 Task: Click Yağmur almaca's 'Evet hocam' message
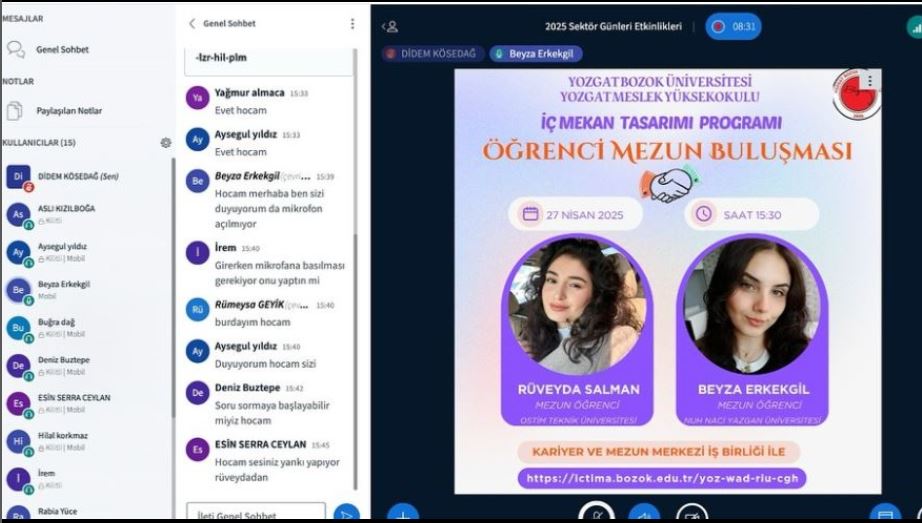tap(240, 110)
